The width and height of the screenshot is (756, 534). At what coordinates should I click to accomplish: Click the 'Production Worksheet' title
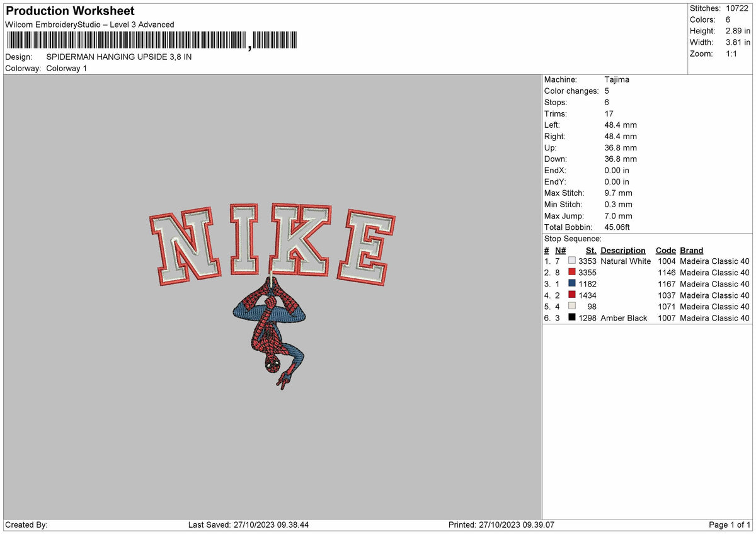[x=70, y=11]
